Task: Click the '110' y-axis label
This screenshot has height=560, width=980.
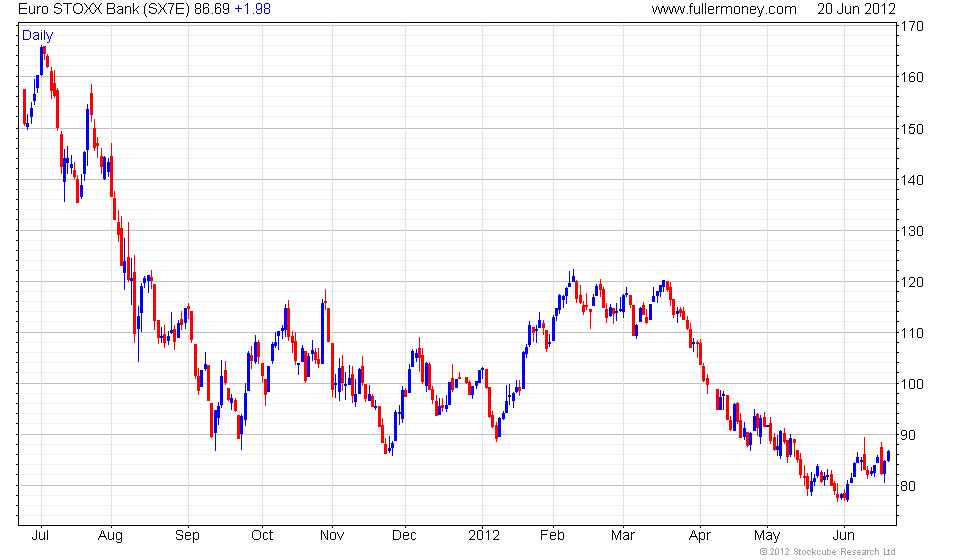Action: 912,333
